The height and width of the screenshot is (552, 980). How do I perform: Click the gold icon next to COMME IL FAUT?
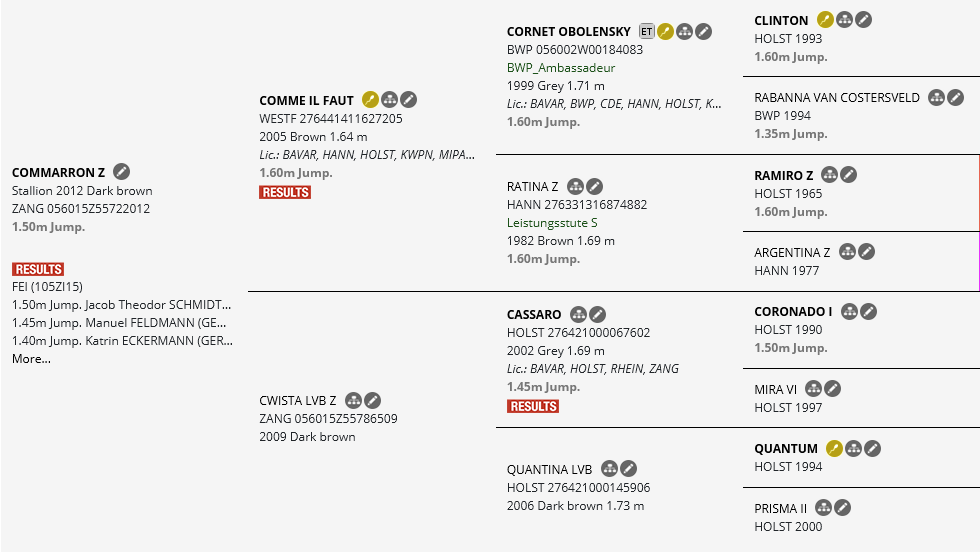click(x=370, y=99)
